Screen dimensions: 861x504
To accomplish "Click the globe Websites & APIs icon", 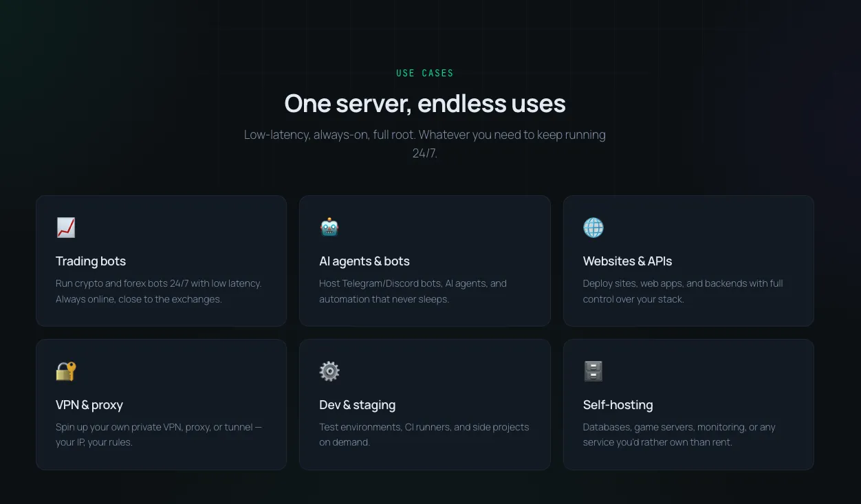I will [x=593, y=228].
